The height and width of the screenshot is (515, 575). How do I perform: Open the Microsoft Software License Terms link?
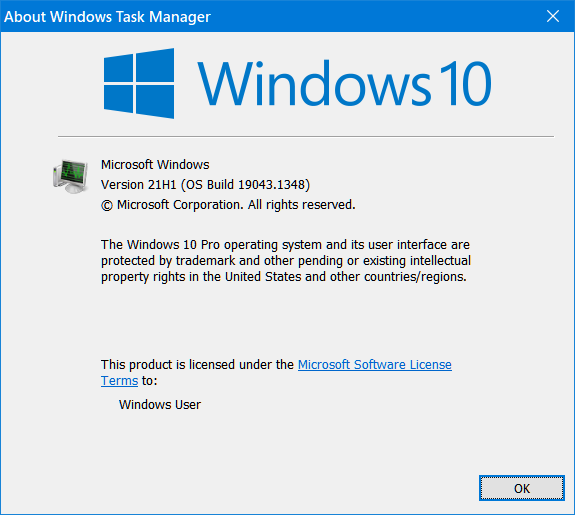pos(374,365)
